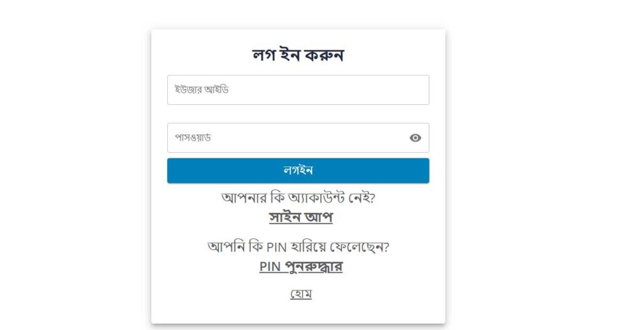
Task: Toggle password visibility in the password field
Action: coord(415,138)
